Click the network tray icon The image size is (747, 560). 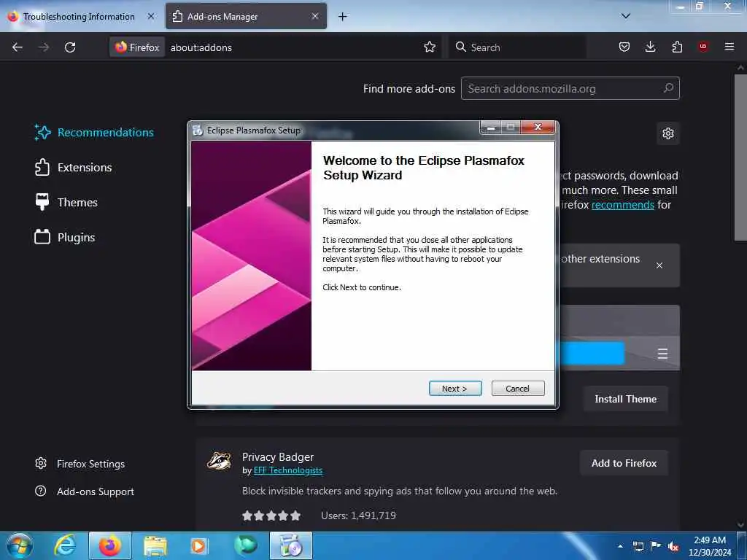(x=638, y=546)
